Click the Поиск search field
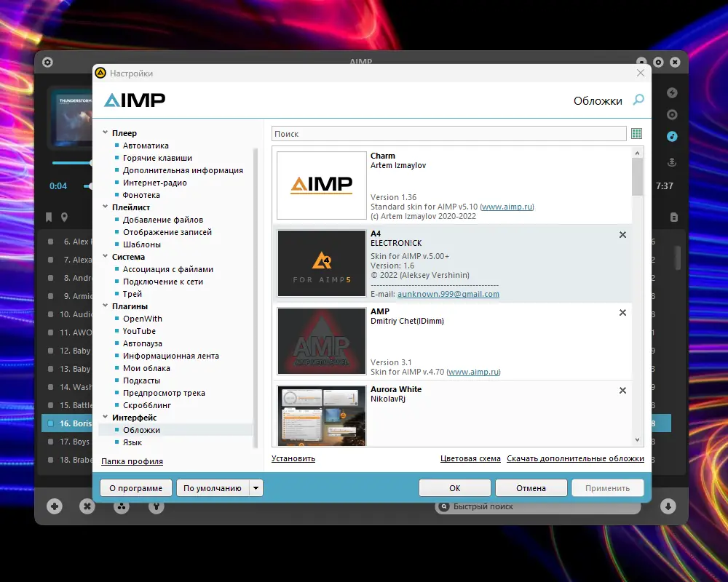This screenshot has height=582, width=728. tap(449, 134)
